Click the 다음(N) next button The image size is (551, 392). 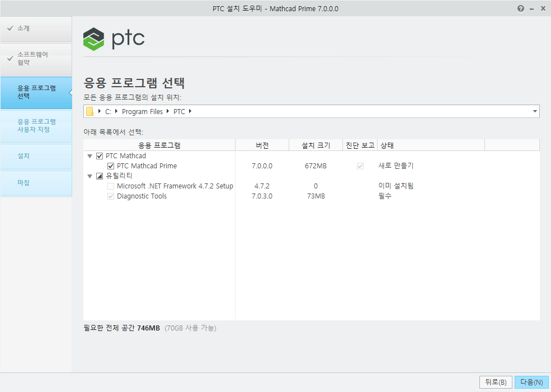pyautogui.click(x=531, y=382)
